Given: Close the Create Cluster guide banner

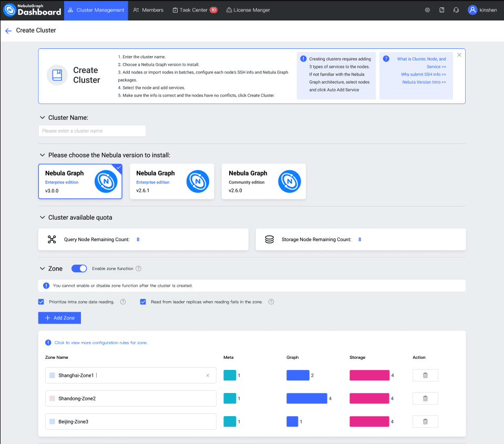Looking at the screenshot, I should pos(459,55).
